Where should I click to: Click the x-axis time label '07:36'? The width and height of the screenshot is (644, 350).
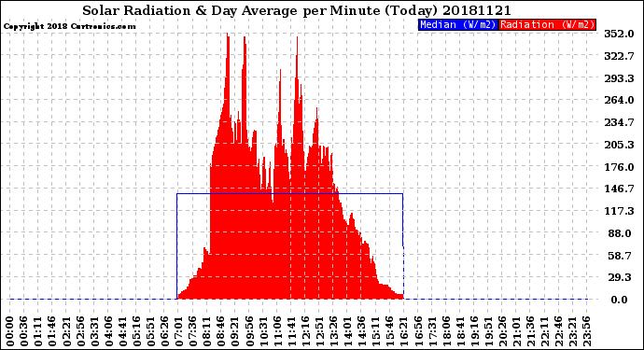[192, 331]
